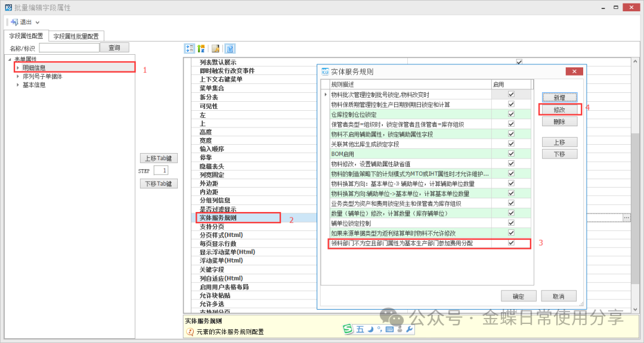Toggle the 辅单位锁定控制 enable checkbox
This screenshot has width=644, height=343.
(x=511, y=223)
